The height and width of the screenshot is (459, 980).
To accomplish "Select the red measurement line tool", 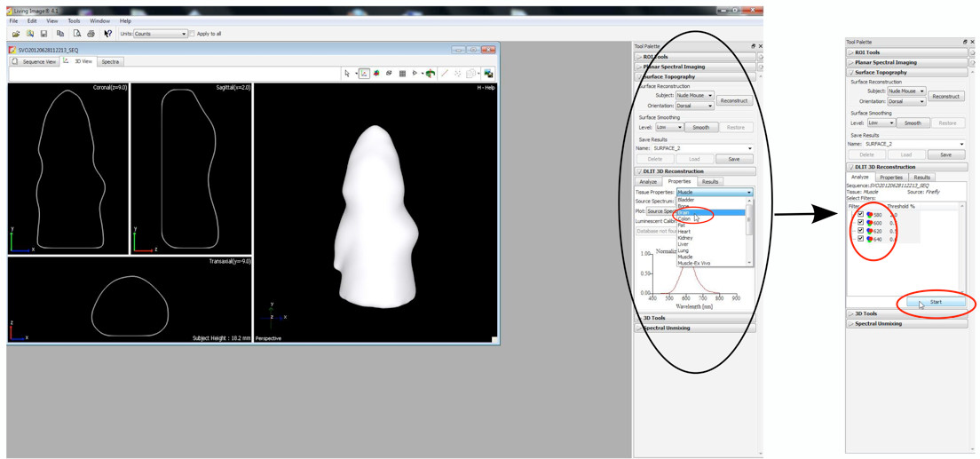I will [445, 74].
